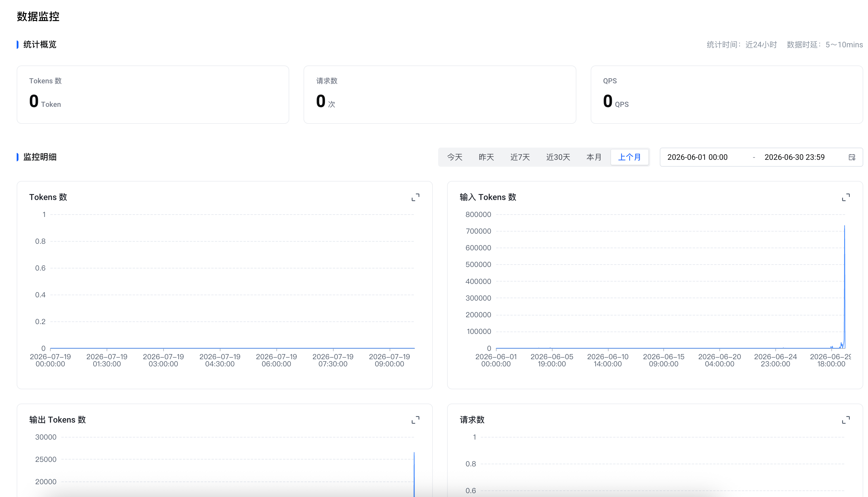Choose the 本月 time range

(594, 157)
